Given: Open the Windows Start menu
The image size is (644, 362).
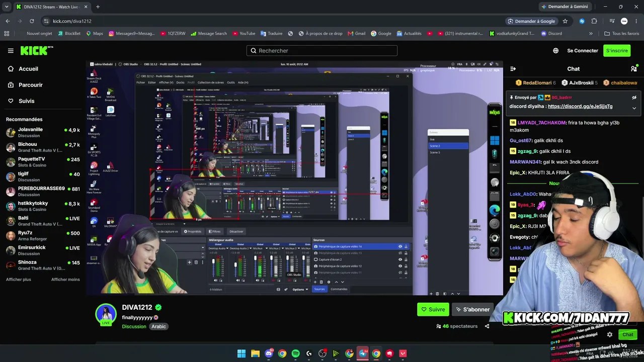Looking at the screenshot, I should 242,353.
